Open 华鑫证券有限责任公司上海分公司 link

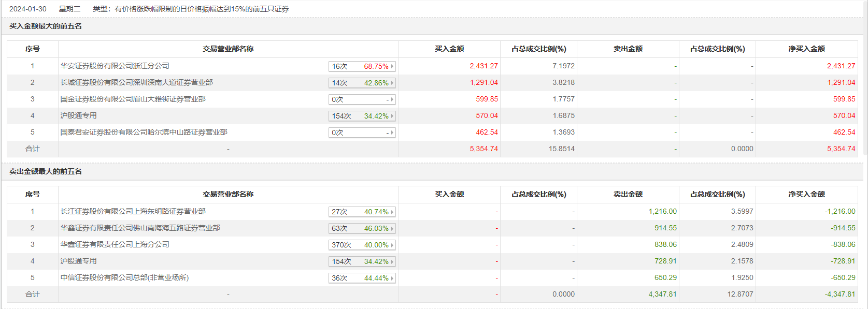(115, 244)
